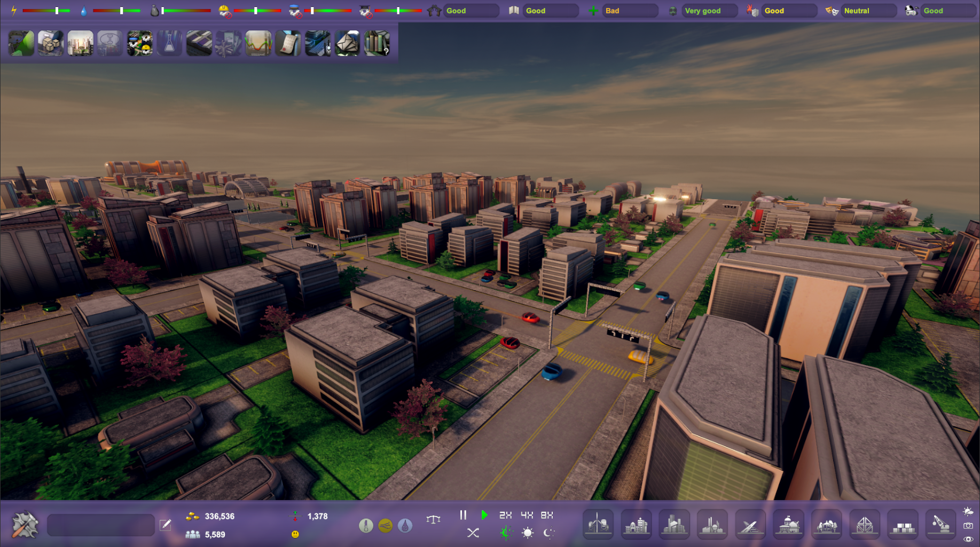Image resolution: width=980 pixels, height=547 pixels.
Task: Open the framework structure build menu
Action: [865, 525]
